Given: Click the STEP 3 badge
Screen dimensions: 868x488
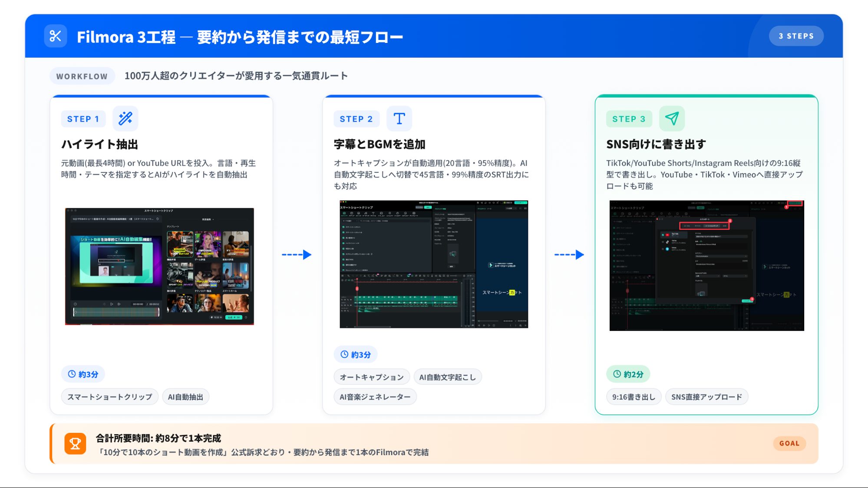Looking at the screenshot, I should (629, 119).
